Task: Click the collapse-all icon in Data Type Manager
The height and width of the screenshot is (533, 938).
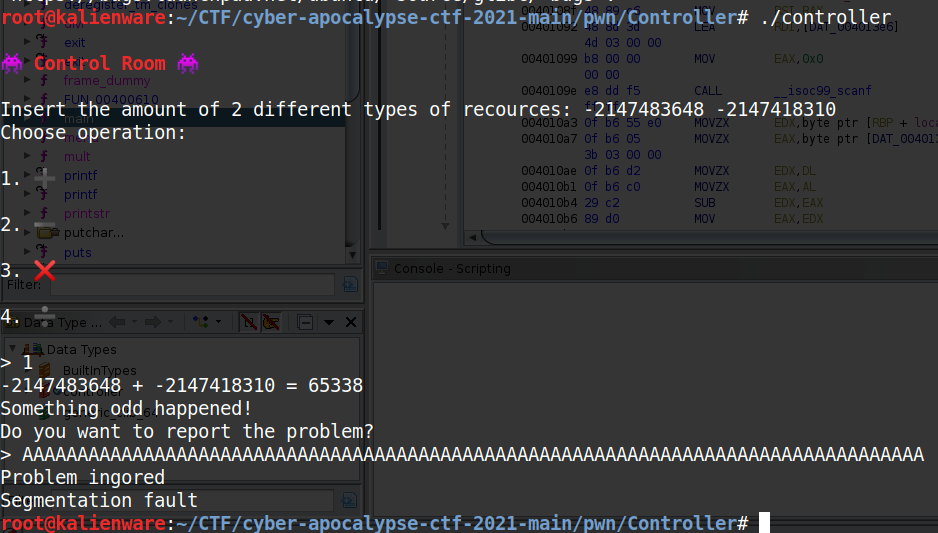Action: tap(306, 322)
